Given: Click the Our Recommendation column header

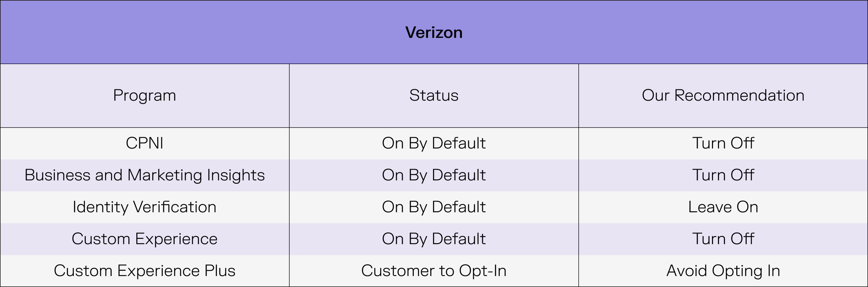Looking at the screenshot, I should (x=723, y=95).
